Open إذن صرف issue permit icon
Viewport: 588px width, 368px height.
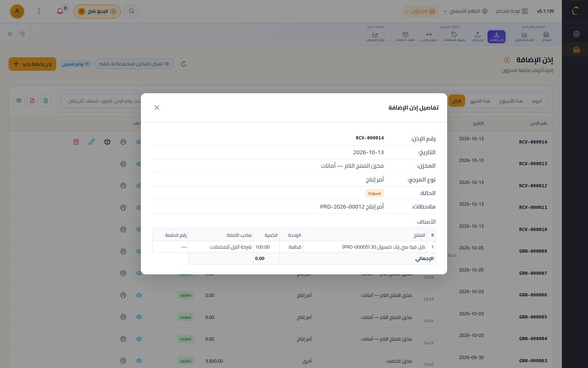477,37
